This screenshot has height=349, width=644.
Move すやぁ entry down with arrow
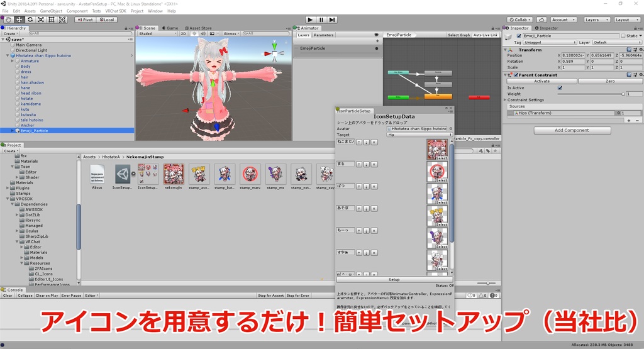(367, 253)
